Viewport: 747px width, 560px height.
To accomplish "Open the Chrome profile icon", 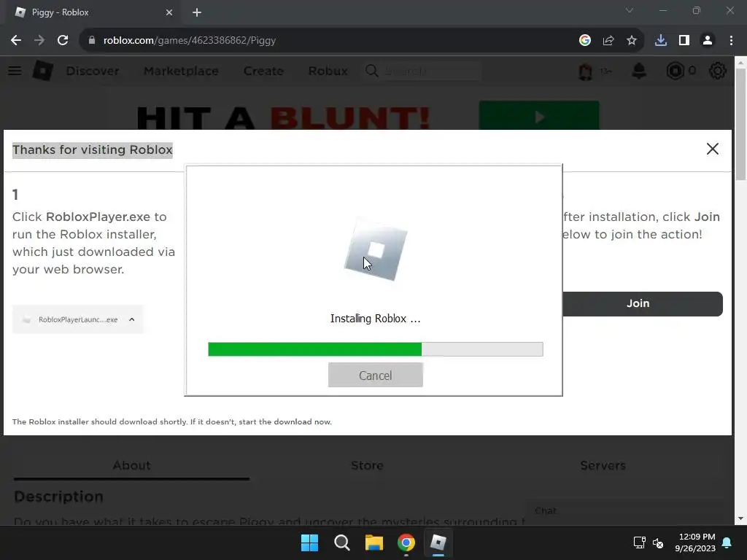I will click(x=708, y=41).
